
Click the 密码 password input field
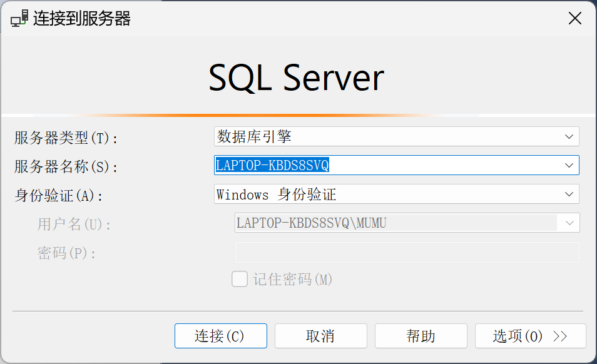pos(407,252)
